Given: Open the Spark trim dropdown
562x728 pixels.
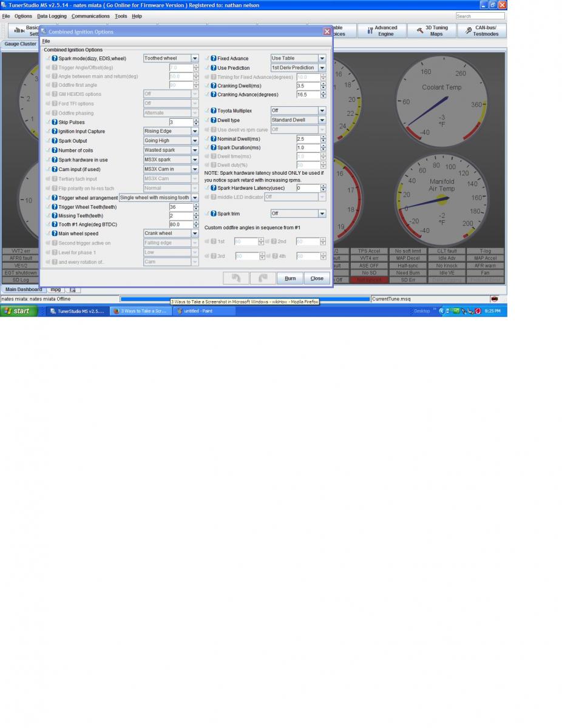Looking at the screenshot, I should (x=298, y=214).
